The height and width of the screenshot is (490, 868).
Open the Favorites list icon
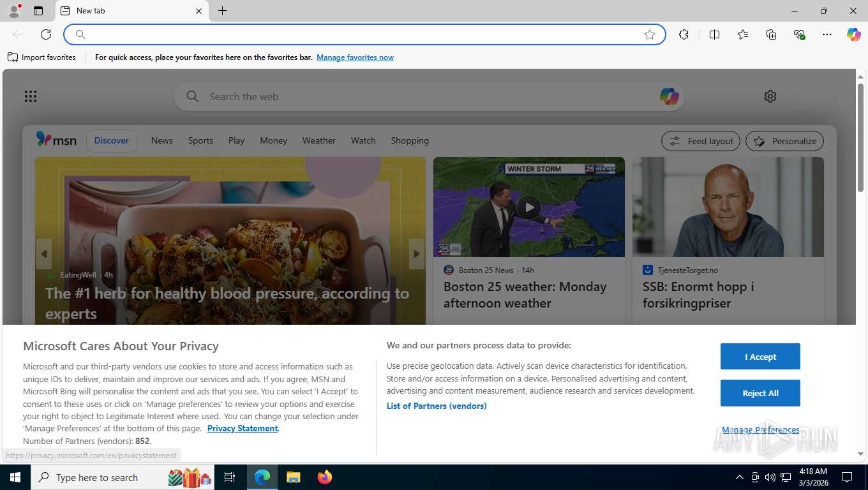point(743,34)
